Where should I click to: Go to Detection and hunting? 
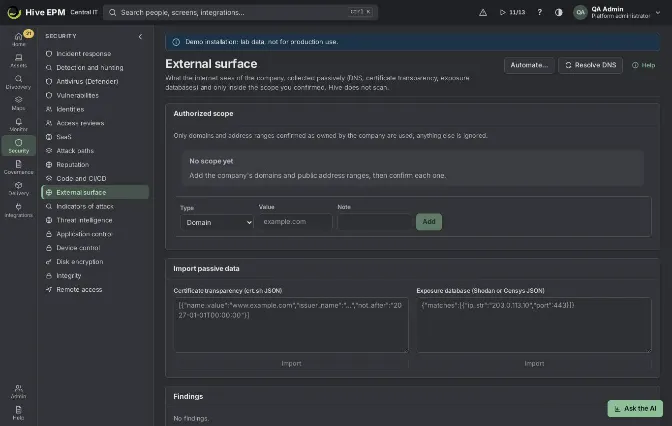tap(95, 67)
